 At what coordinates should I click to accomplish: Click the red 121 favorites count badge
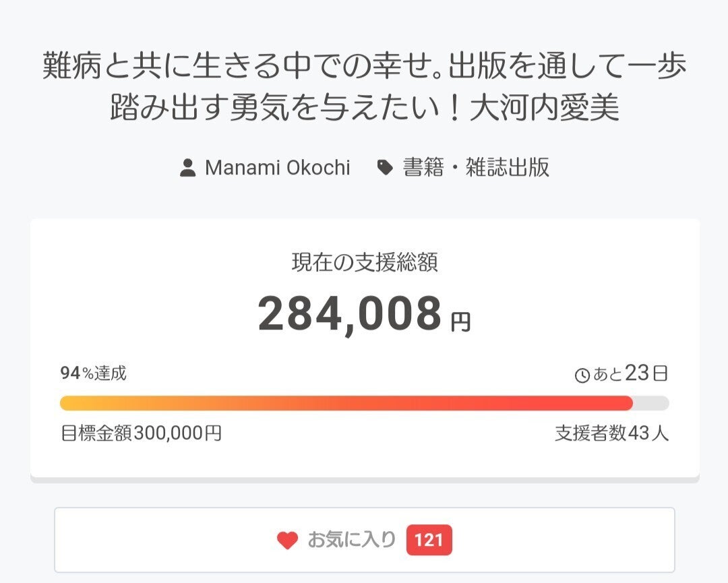click(x=429, y=541)
